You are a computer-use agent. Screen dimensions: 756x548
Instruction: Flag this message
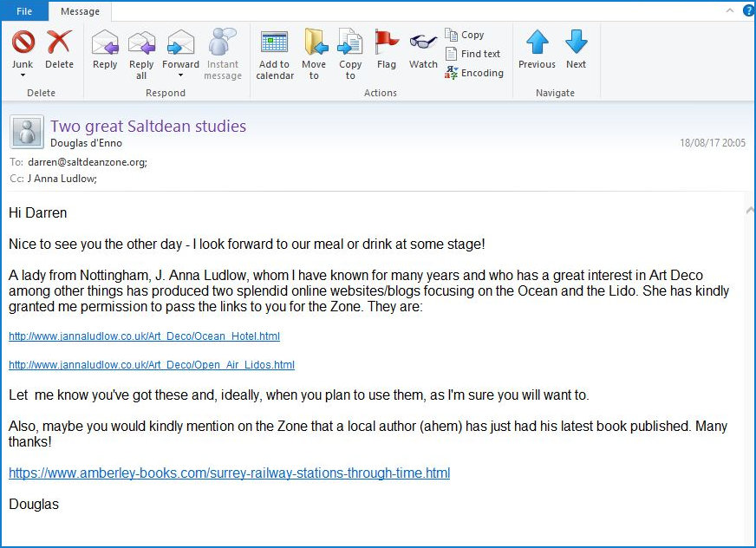coord(387,43)
